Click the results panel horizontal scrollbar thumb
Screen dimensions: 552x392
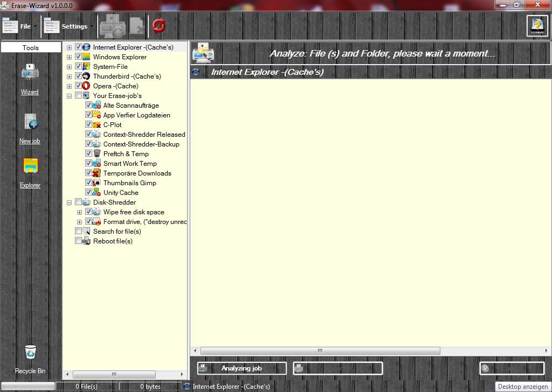pos(320,351)
